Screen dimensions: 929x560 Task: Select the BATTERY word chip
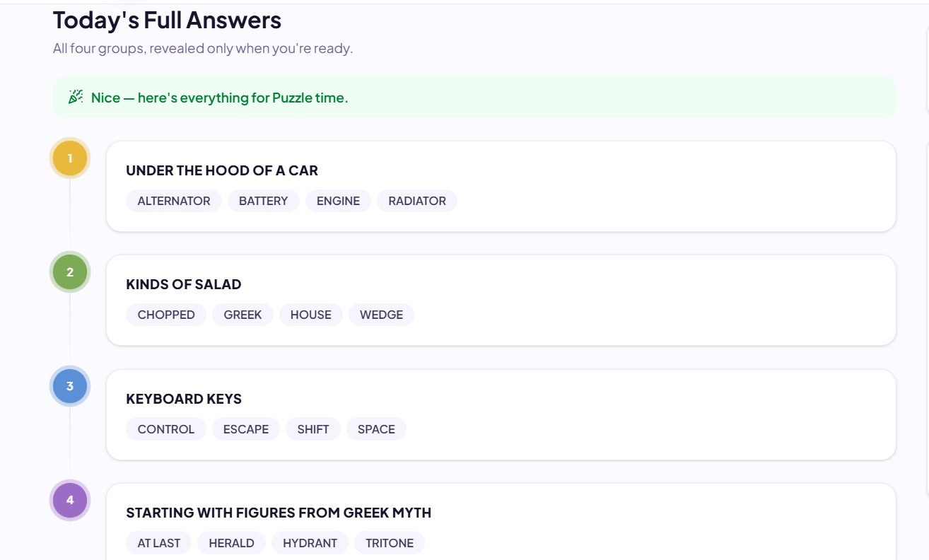point(263,201)
